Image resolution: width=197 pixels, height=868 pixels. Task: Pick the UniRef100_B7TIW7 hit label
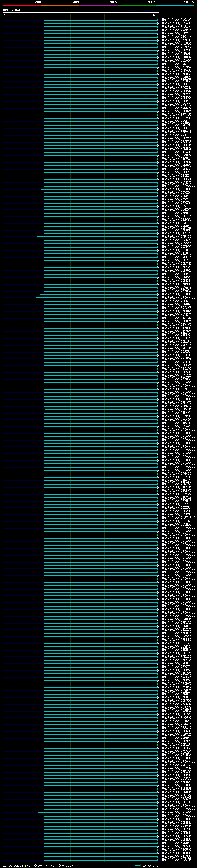pyautogui.click(x=177, y=115)
